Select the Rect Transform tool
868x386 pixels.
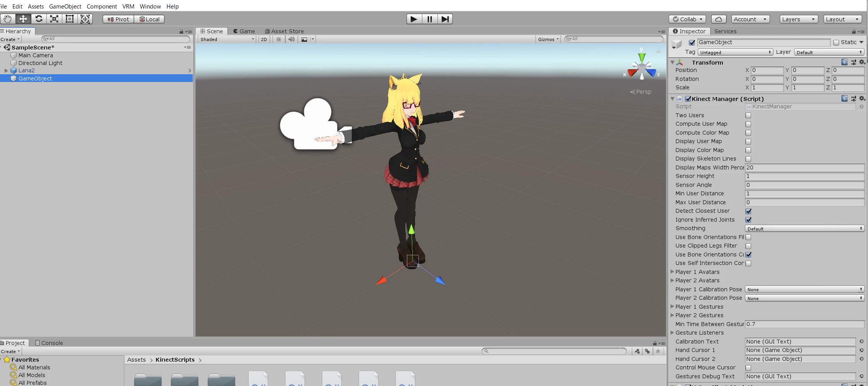click(x=70, y=19)
